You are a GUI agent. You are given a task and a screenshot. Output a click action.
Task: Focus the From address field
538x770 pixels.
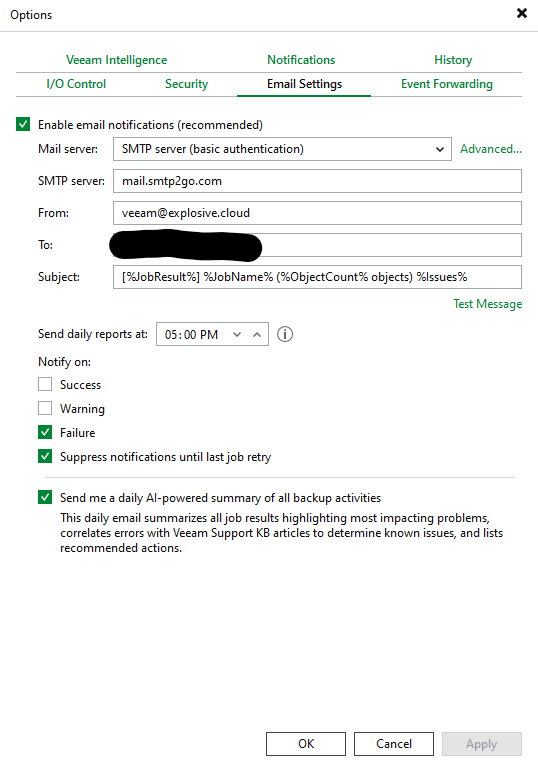tap(317, 213)
